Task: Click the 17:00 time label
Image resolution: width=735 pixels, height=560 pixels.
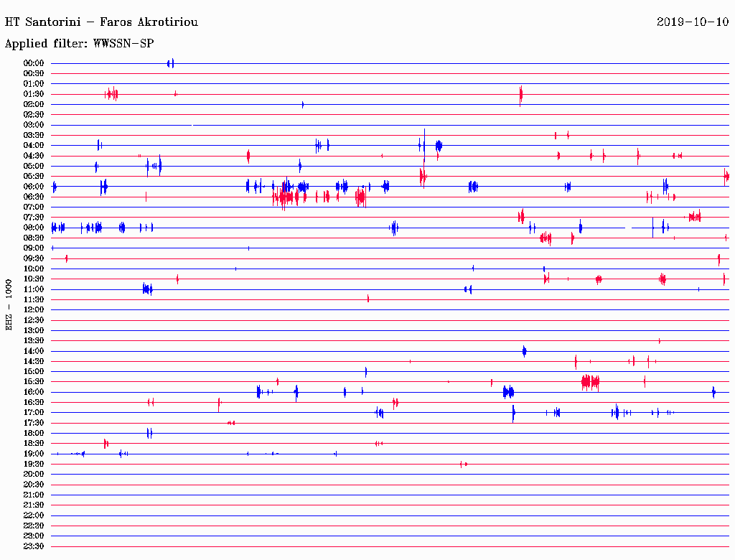Action: pyautogui.click(x=34, y=413)
